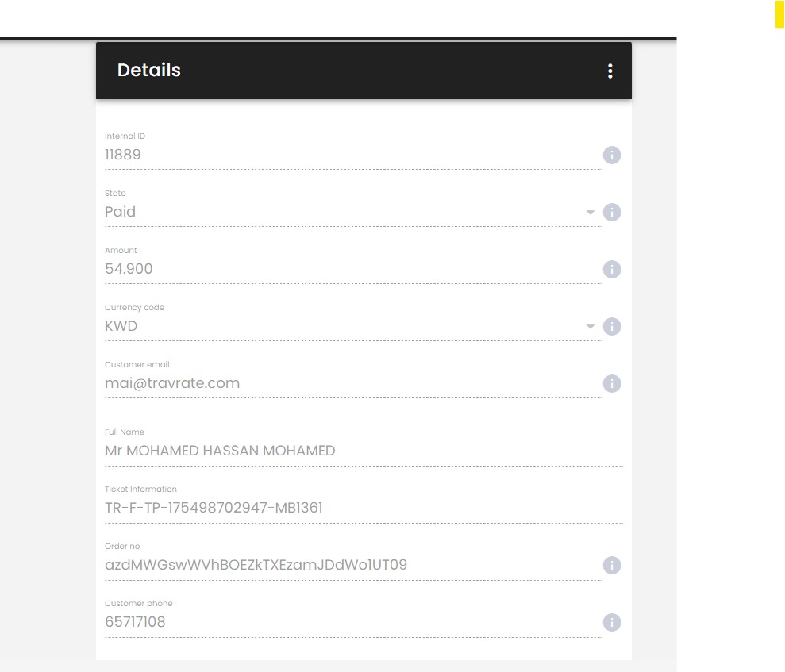Screen dimensions: 785x672
Task: Show info for Customer email
Action: pos(612,384)
